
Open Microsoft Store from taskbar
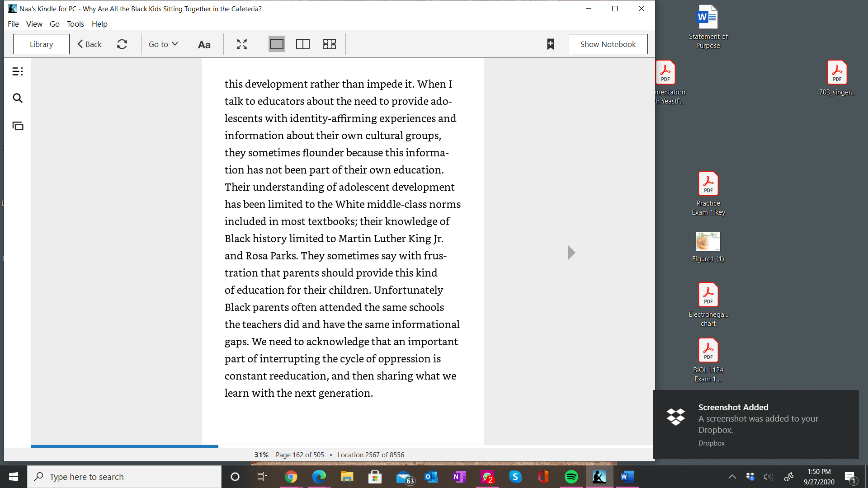point(375,477)
